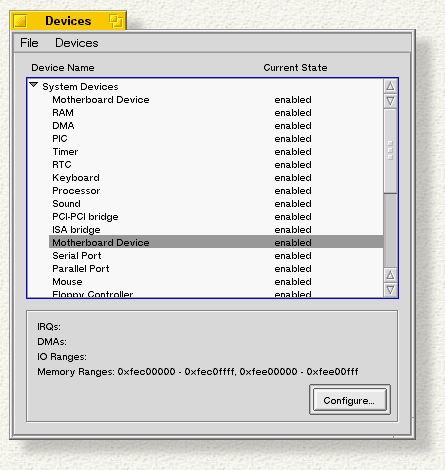Collapse the System Devices tree group
This screenshot has height=470, width=445.
point(34,85)
